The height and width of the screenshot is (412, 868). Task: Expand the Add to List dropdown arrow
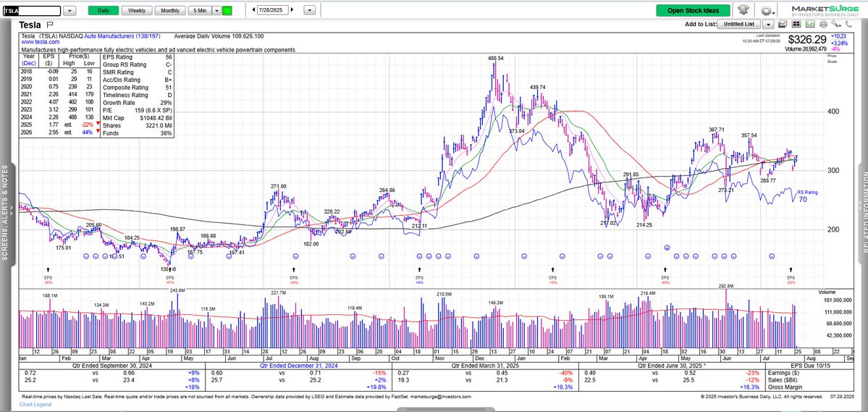click(x=768, y=24)
